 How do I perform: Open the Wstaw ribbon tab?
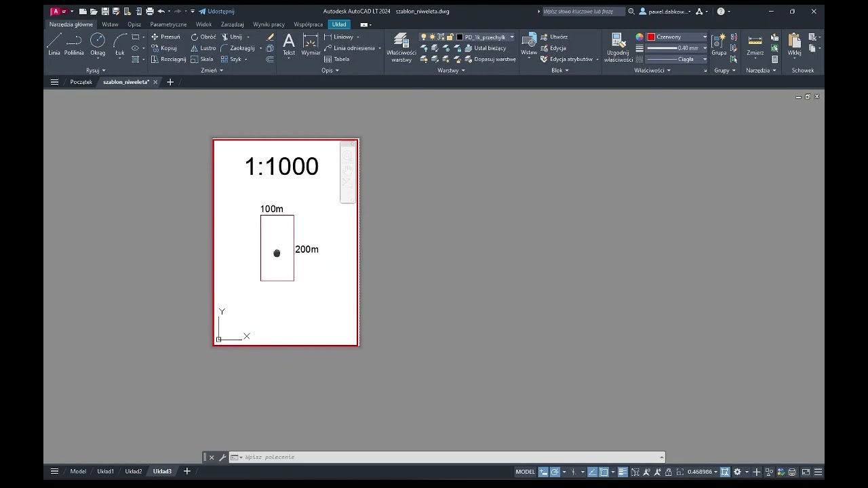pos(110,24)
